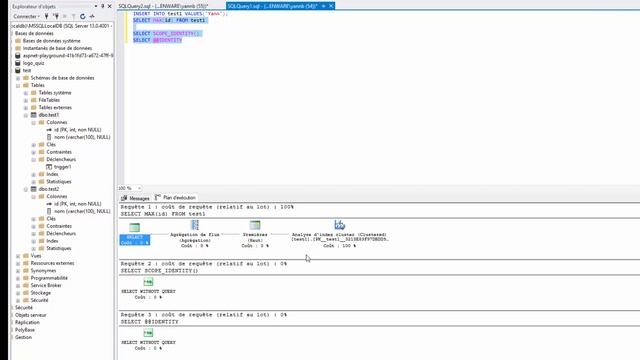Screen dimensions: 640x360
Task: Collapse the Tables node
Action: pos(18,85)
